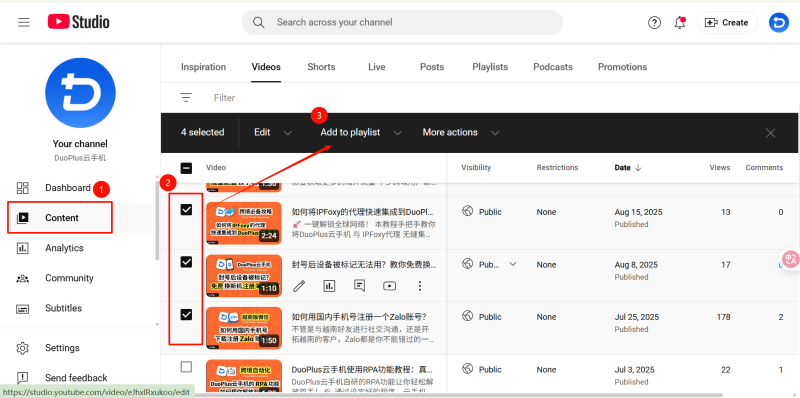The image size is (800, 398).
Task: Uncheck the IPFoxy video checkbox
Action: 186,209
